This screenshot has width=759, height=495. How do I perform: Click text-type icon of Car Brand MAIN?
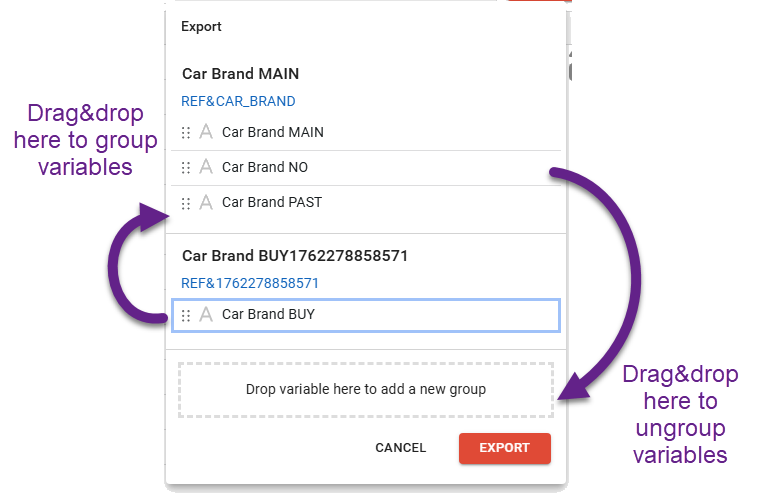point(206,132)
